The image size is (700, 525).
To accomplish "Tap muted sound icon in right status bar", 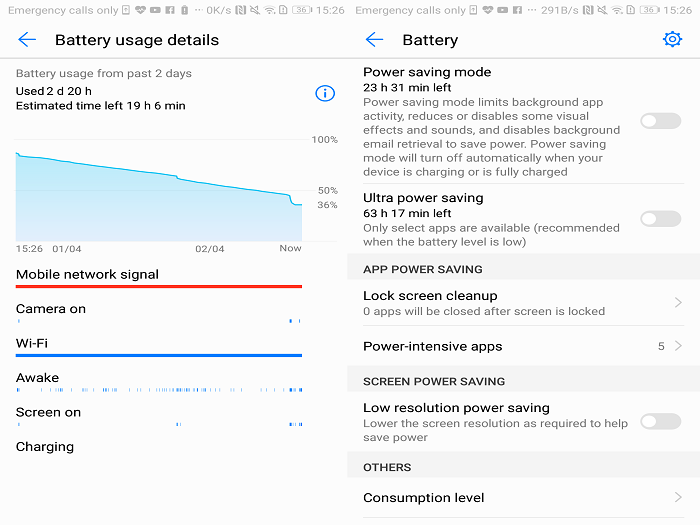I will 602,10.
